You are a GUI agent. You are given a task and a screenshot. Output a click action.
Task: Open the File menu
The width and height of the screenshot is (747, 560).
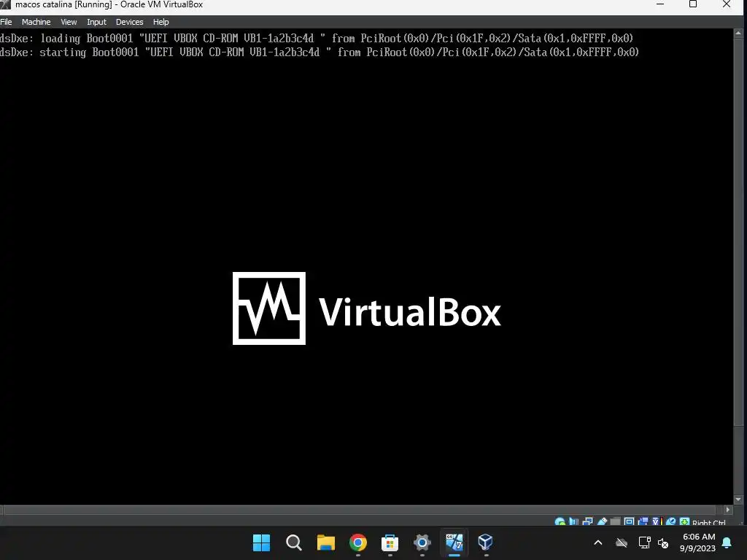[x=6, y=22]
